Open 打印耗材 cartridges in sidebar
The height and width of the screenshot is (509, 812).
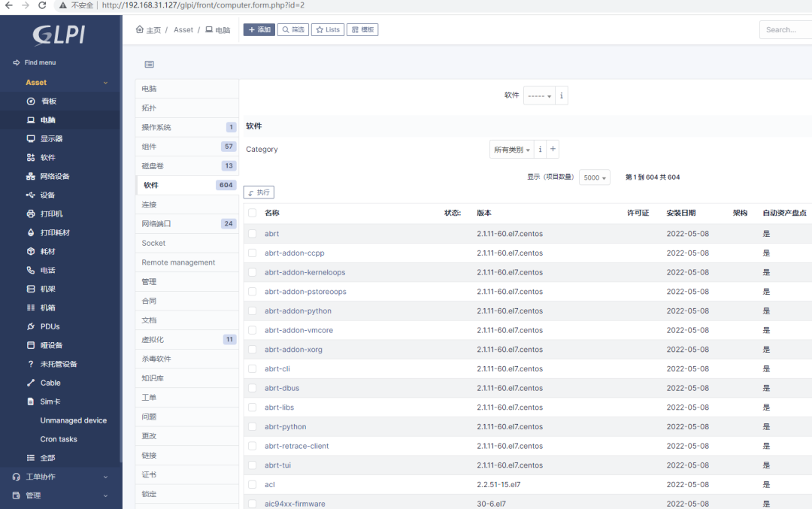[55, 232]
